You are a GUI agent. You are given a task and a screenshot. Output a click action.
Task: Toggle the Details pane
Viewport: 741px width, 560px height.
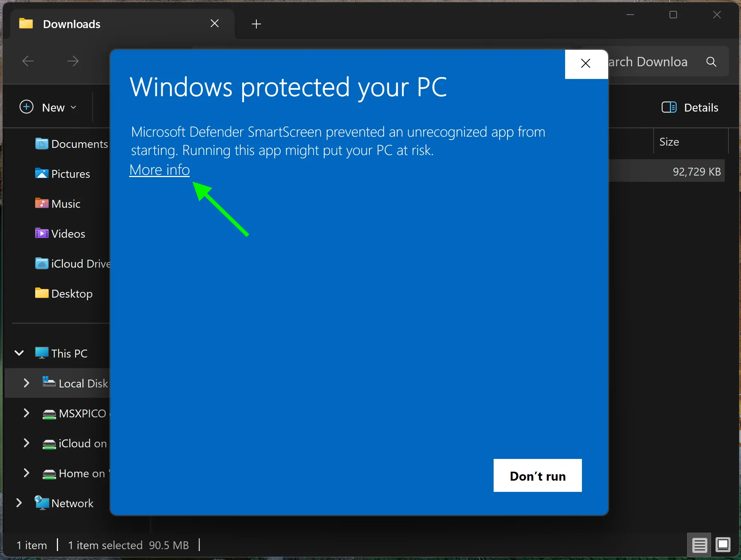690,107
